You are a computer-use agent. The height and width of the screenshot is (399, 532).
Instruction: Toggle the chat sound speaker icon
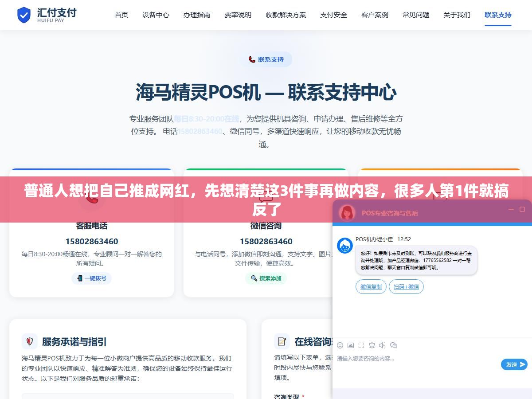pos(382,345)
